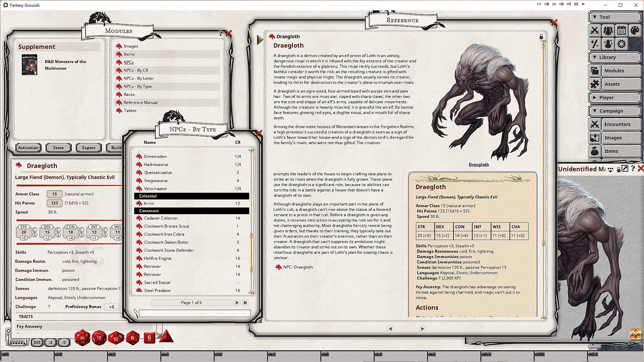The width and height of the screenshot is (644, 362).
Task: Open the Options gear tool icon
Action: 621,44
